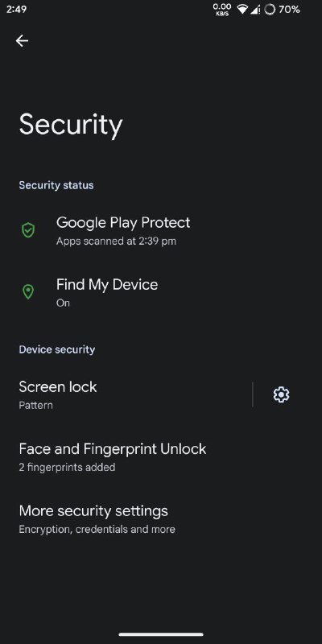The image size is (322, 644).
Task: Tap the Security page title
Action: point(71,126)
